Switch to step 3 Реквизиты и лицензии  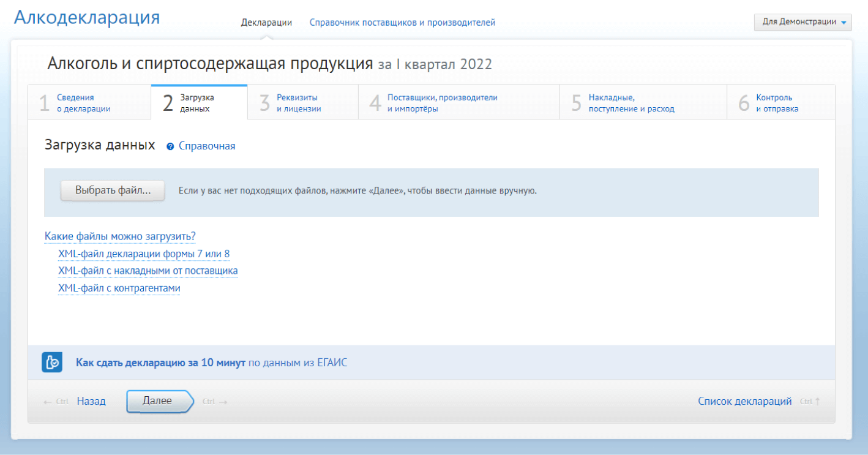pyautogui.click(x=298, y=103)
